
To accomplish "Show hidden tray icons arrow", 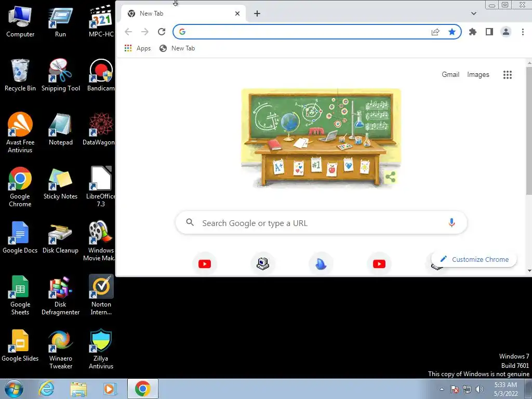I will [442, 389].
